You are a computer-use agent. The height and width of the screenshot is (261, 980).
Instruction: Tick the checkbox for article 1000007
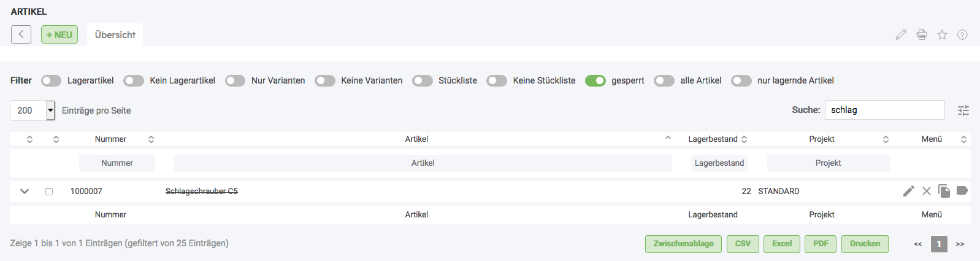49,192
